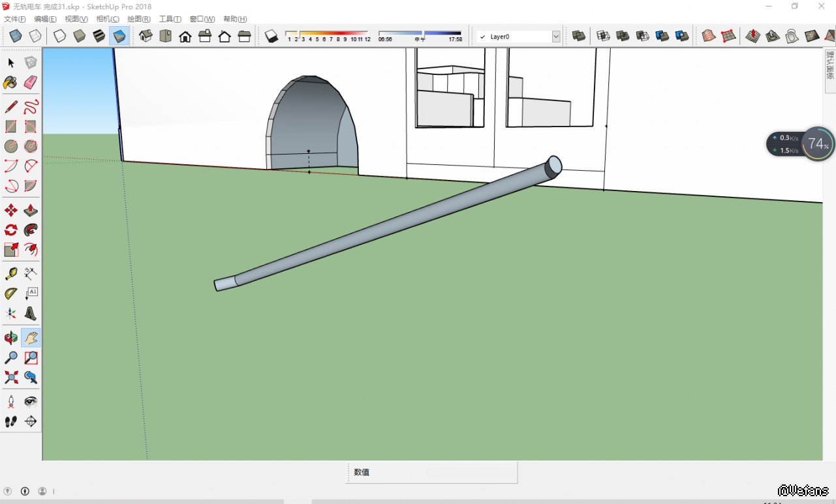Viewport: 836px width, 504px height.
Task: Click the Zoom Extents tool
Action: tap(11, 377)
